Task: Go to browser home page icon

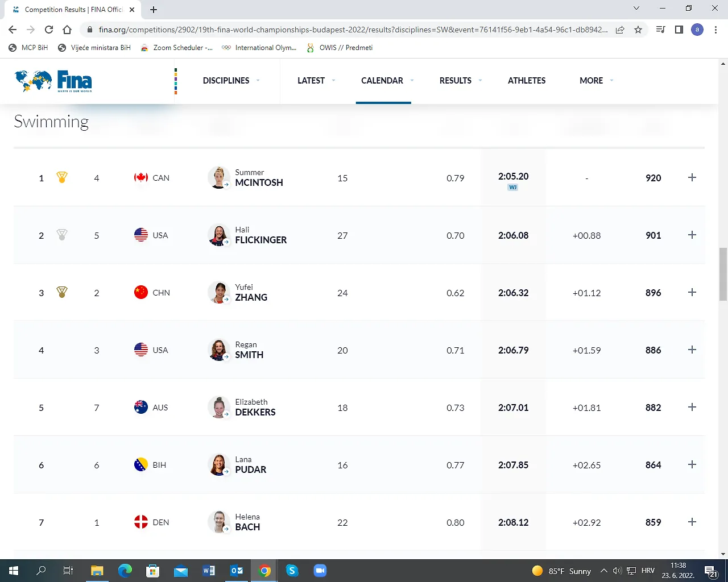Action: click(67, 30)
